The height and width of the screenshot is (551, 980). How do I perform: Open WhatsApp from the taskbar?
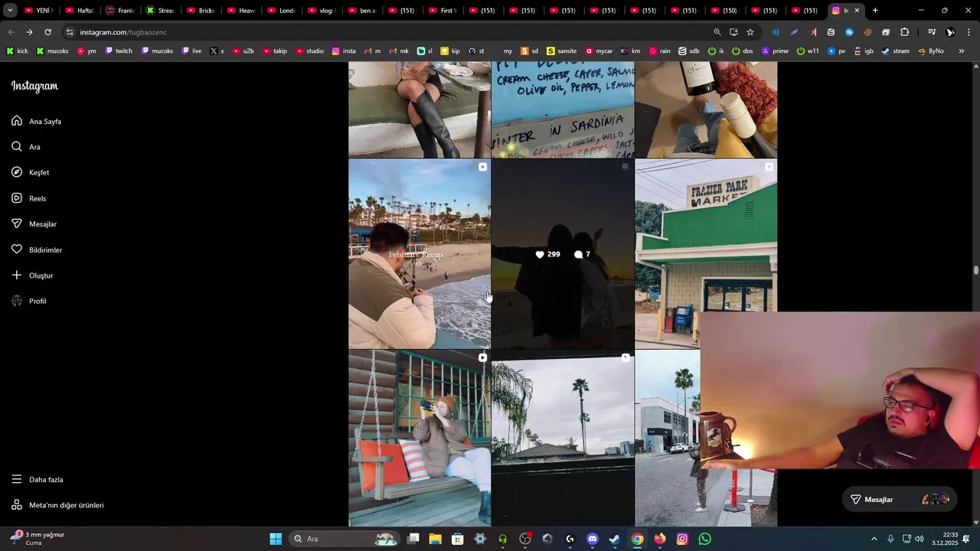click(704, 539)
